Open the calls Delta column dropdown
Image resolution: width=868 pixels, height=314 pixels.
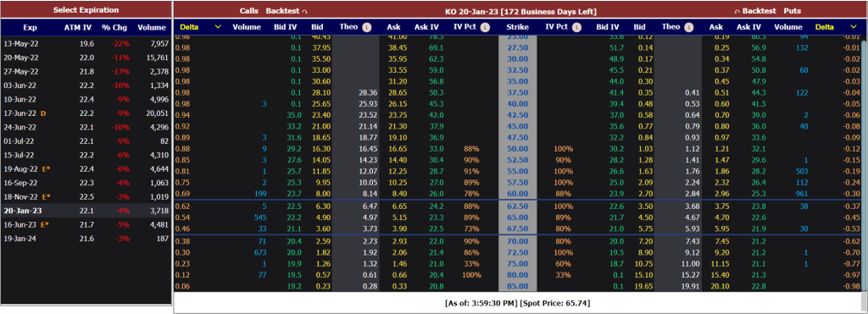pyautogui.click(x=218, y=27)
